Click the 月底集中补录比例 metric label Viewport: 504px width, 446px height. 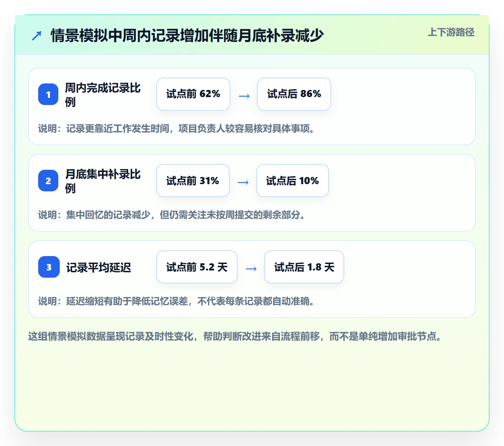tap(103, 181)
